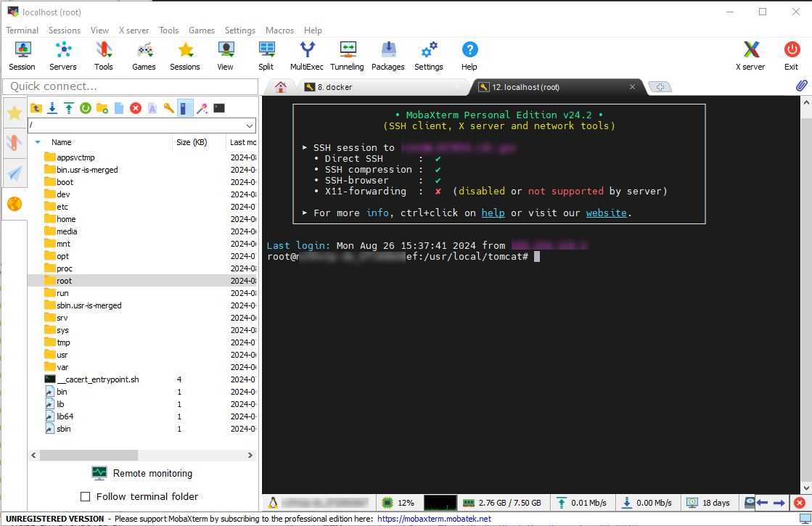The image size is (812, 526).
Task: Click the Name column sort arrow
Action: tap(38, 142)
